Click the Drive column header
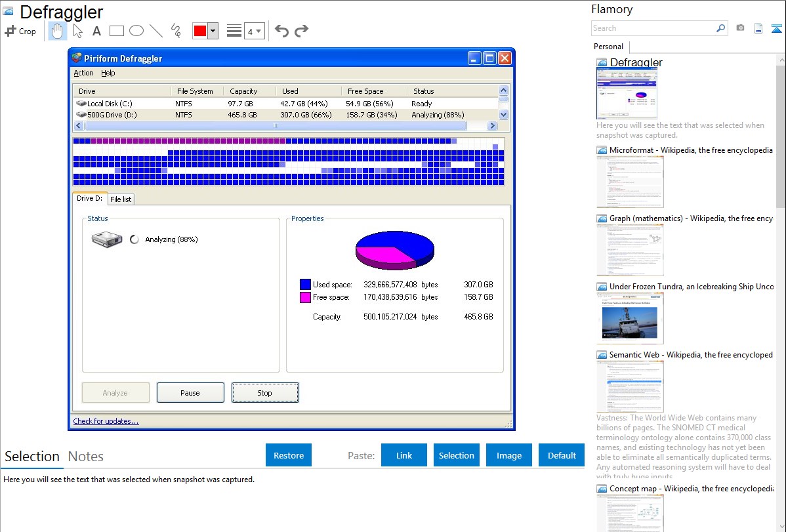 [122, 91]
